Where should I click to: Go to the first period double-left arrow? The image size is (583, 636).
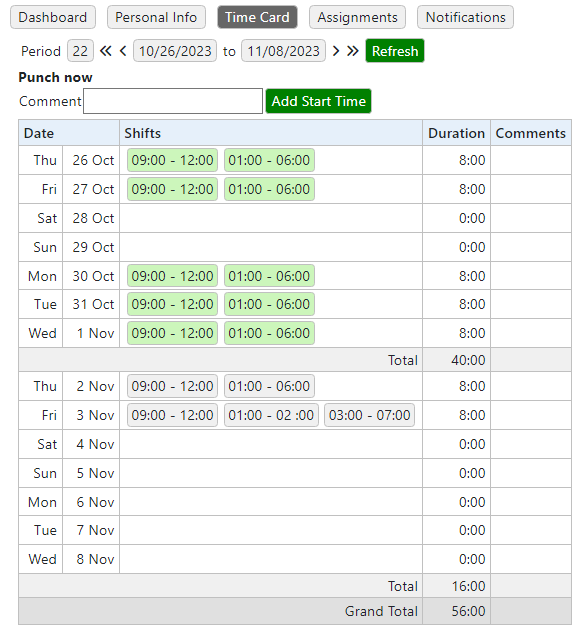pos(105,51)
